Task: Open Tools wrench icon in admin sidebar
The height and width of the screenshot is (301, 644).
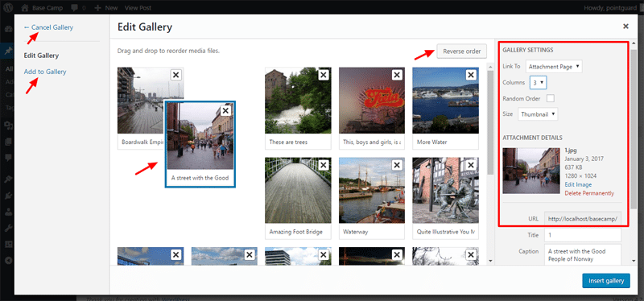Action: (8, 229)
